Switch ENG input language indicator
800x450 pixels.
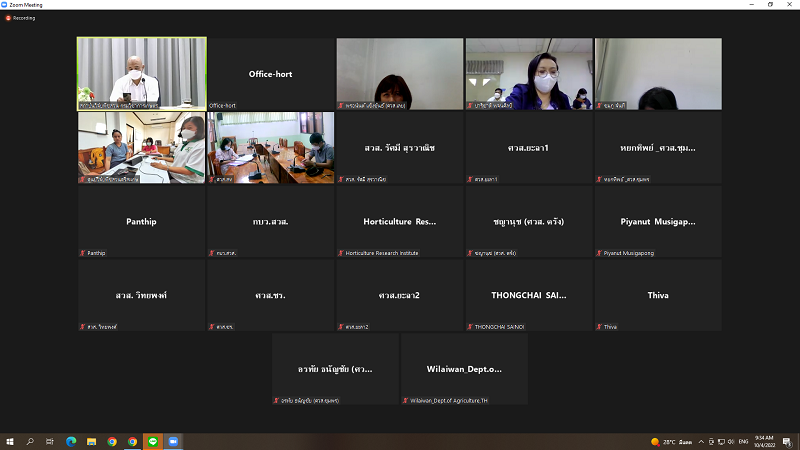[x=744, y=441]
